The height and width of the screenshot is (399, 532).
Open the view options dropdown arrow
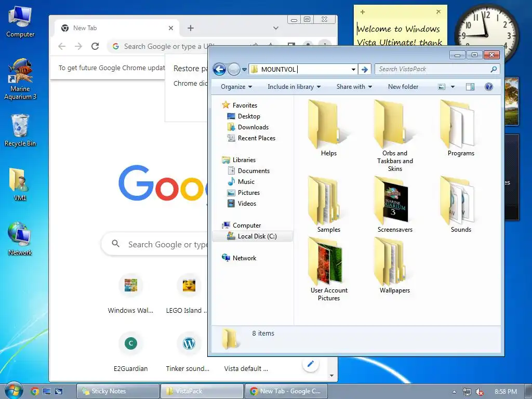(453, 87)
